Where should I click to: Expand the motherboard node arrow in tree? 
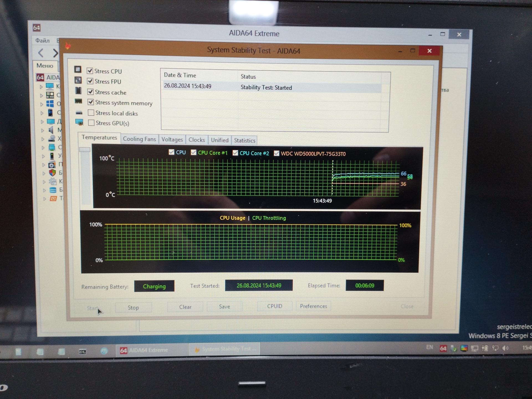coord(42,96)
